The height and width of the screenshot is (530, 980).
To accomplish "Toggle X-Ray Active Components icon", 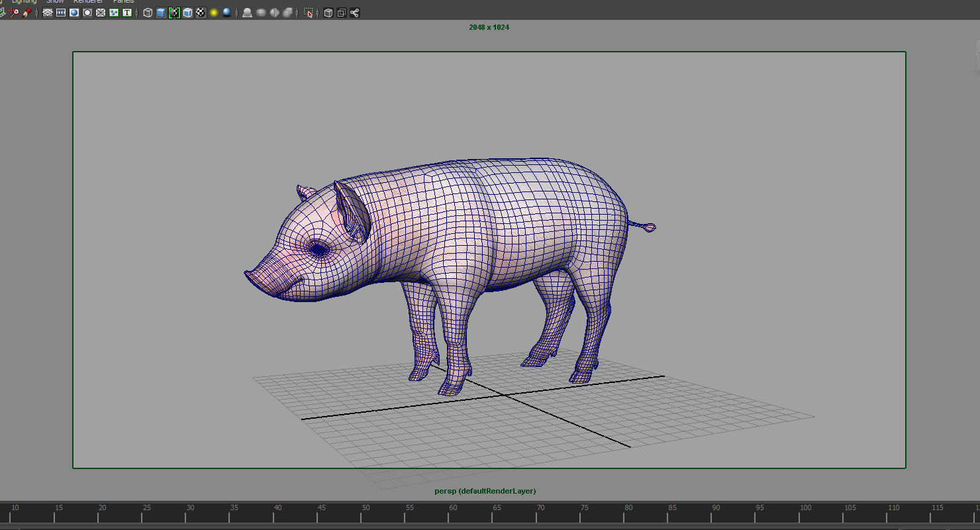I will click(341, 13).
